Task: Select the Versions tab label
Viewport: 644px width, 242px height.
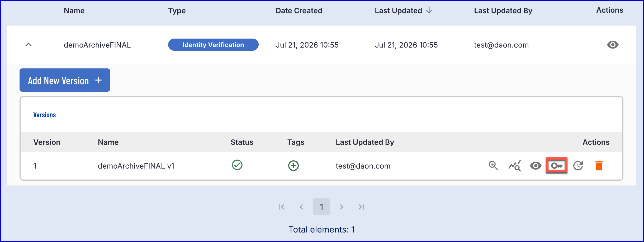Action: tap(44, 115)
